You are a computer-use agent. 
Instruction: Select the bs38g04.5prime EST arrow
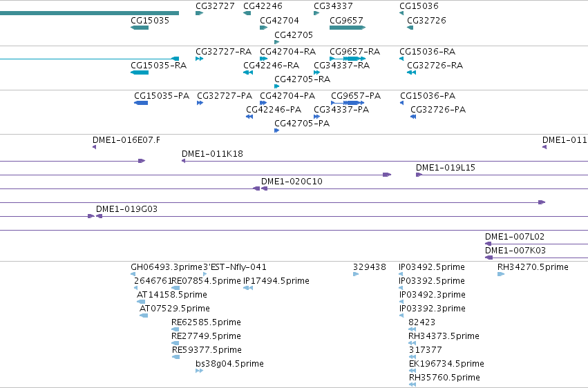coord(200,371)
